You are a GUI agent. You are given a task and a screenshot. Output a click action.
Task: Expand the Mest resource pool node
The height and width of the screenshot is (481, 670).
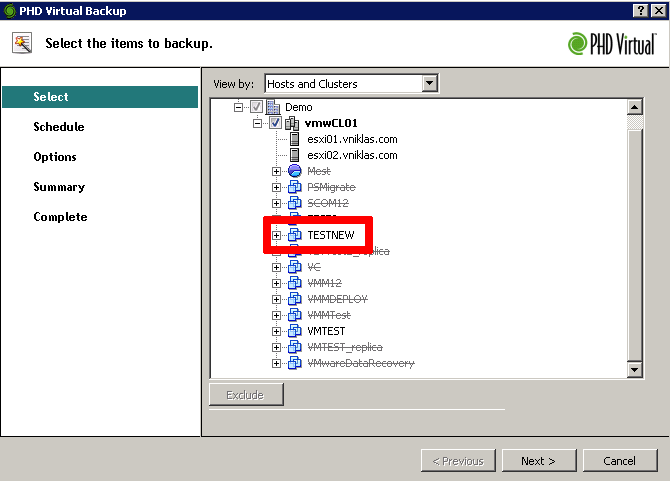(x=276, y=171)
